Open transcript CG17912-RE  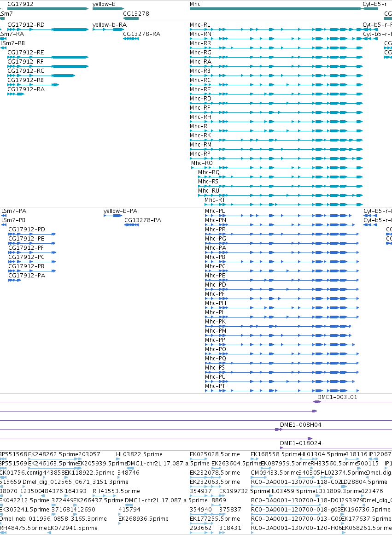[x=26, y=53]
